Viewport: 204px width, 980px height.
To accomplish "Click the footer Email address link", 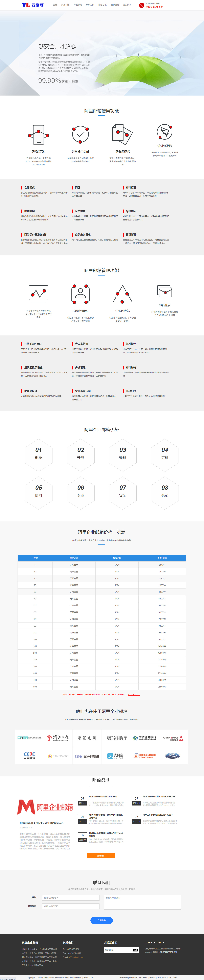I will click(x=76, y=957).
